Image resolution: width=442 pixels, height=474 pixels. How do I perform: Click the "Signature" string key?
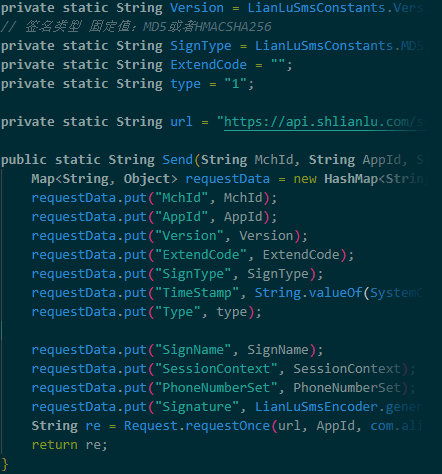coord(197,407)
